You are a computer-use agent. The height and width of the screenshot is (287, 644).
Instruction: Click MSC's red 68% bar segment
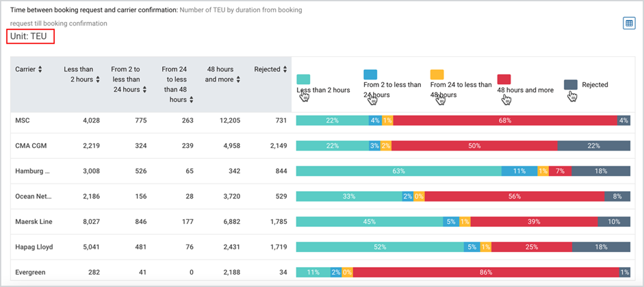[505, 121]
